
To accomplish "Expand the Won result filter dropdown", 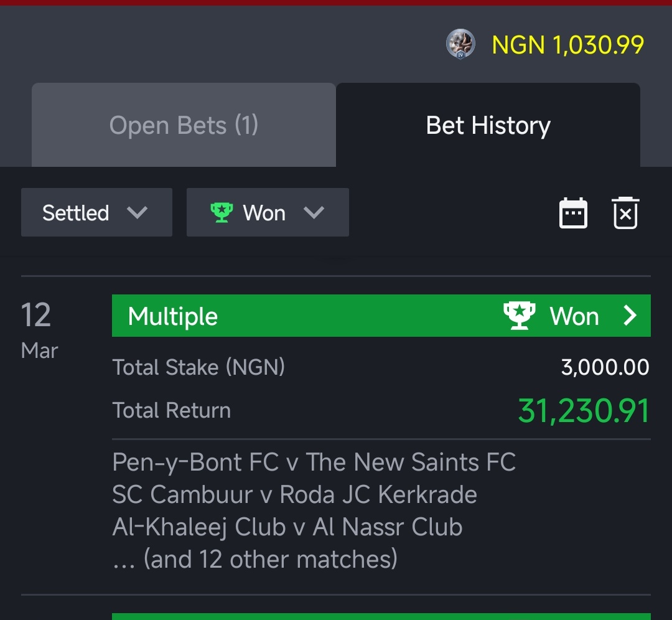I will pos(268,212).
